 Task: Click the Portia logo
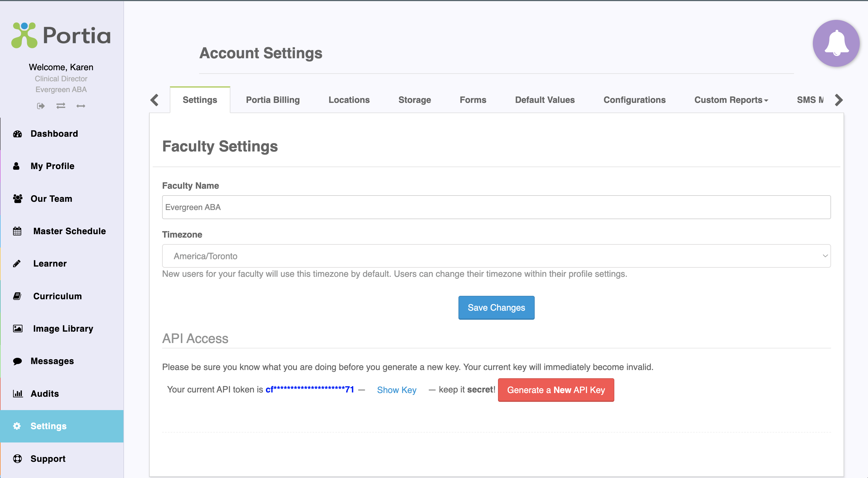click(61, 35)
